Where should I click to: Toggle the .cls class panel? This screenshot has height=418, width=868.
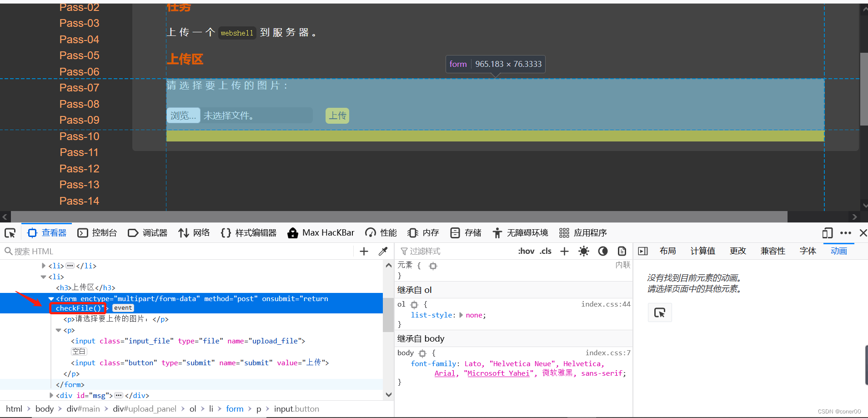tap(546, 251)
